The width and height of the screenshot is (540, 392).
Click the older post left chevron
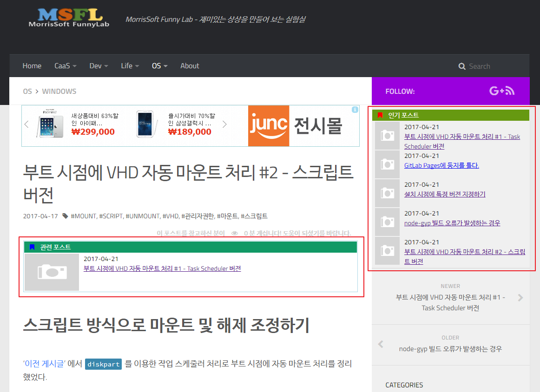pos(381,344)
